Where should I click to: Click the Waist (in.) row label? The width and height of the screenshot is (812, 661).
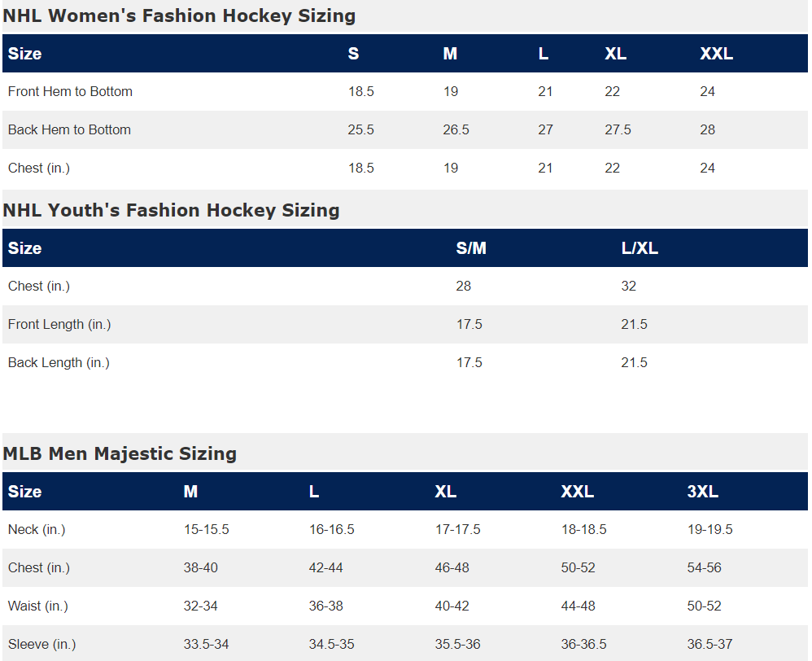37,606
